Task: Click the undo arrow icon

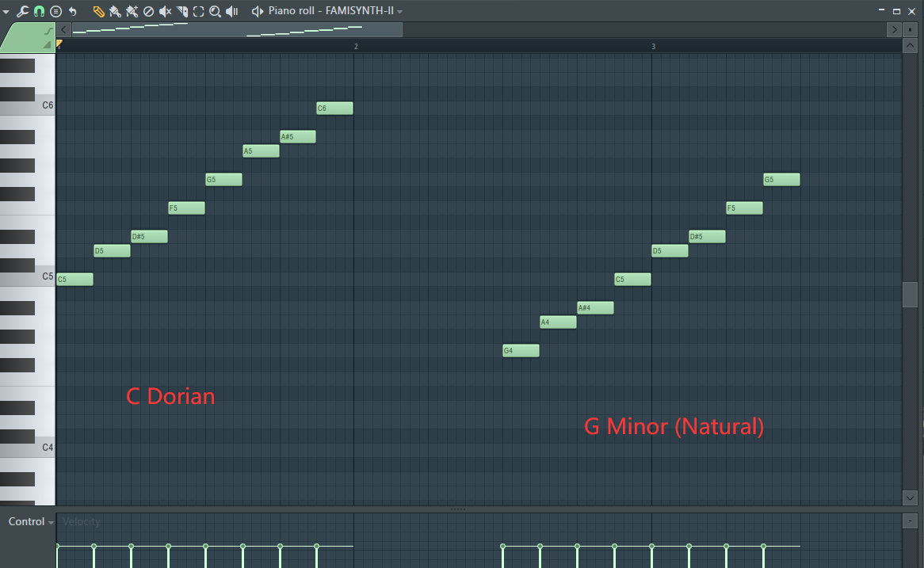Action: tap(73, 11)
